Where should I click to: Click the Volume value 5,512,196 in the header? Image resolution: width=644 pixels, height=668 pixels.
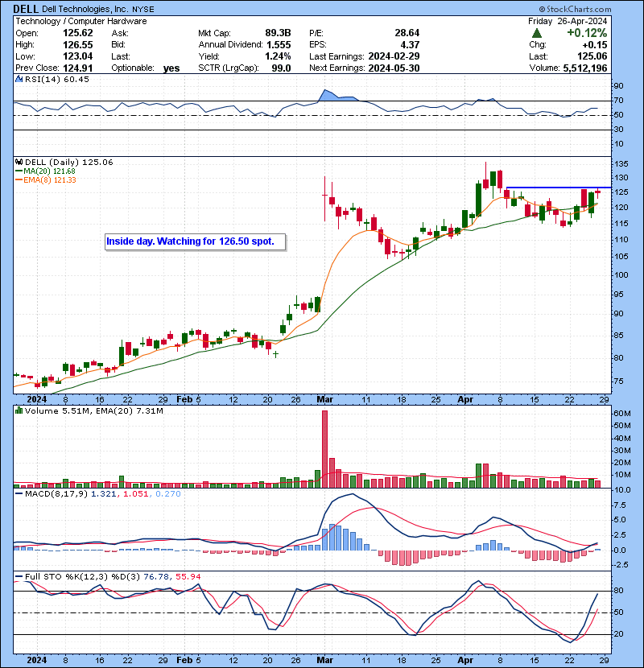click(x=584, y=68)
